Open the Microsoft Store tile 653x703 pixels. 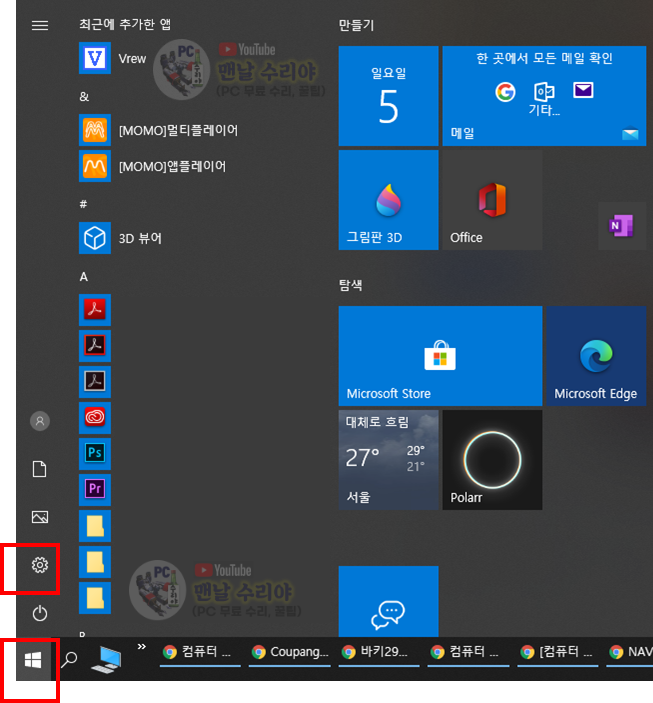coord(440,356)
